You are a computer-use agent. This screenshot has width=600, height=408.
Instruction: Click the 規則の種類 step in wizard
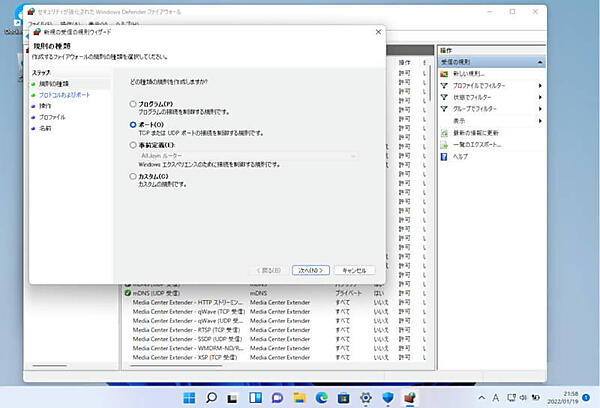point(54,84)
